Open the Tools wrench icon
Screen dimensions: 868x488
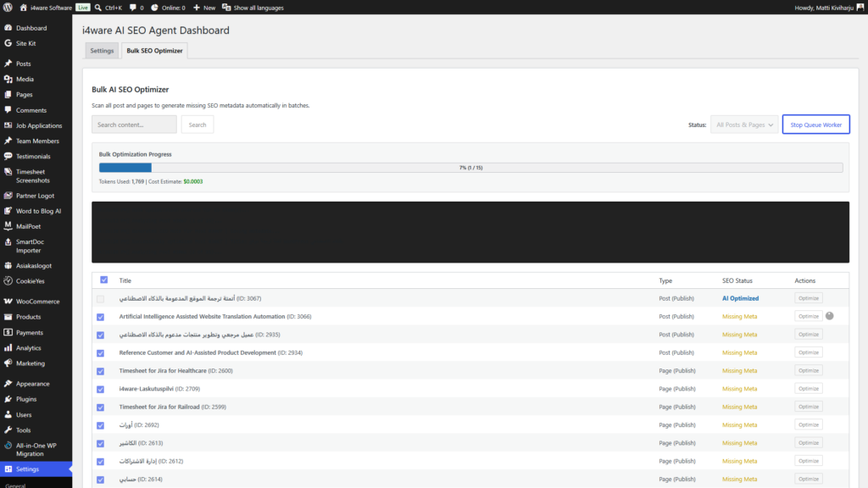8,430
